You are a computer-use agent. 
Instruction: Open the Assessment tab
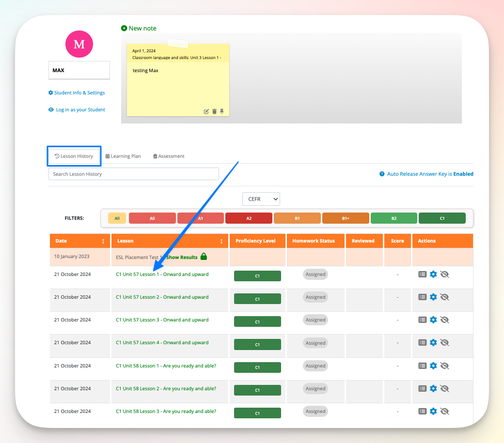coord(168,156)
